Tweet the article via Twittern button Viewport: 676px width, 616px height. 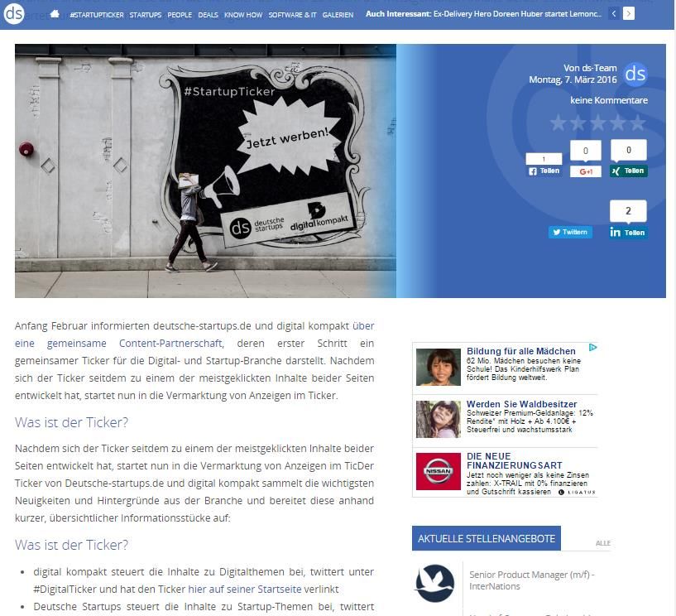(570, 232)
